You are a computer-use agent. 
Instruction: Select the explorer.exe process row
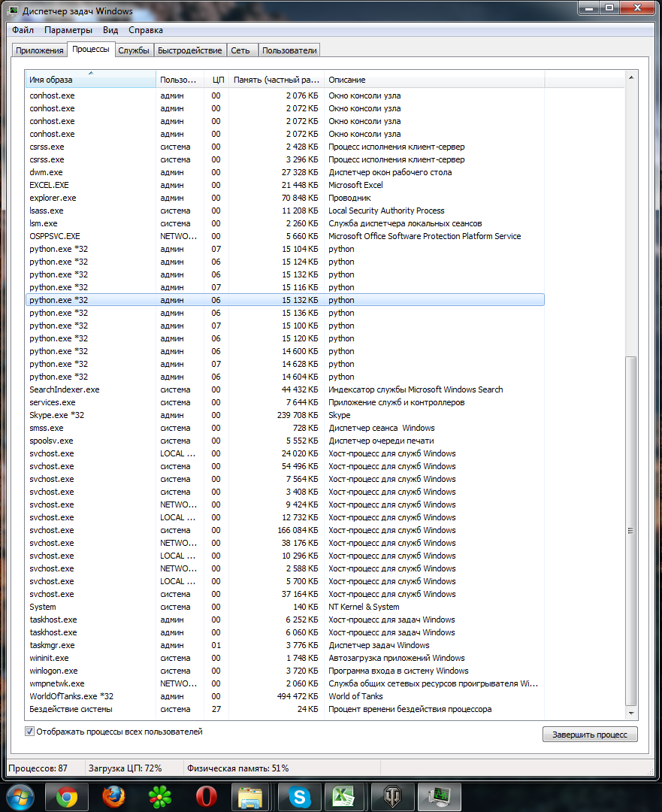(x=285, y=198)
